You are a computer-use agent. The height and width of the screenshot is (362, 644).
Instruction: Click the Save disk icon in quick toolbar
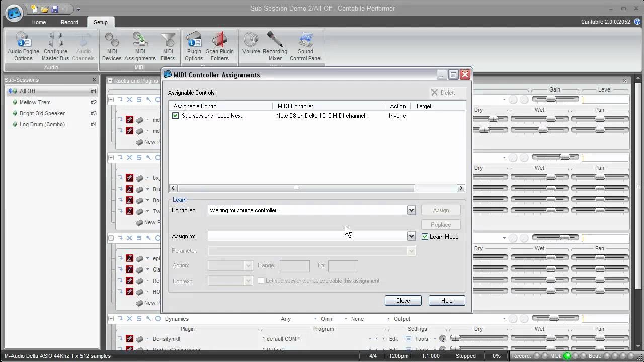coord(55,9)
